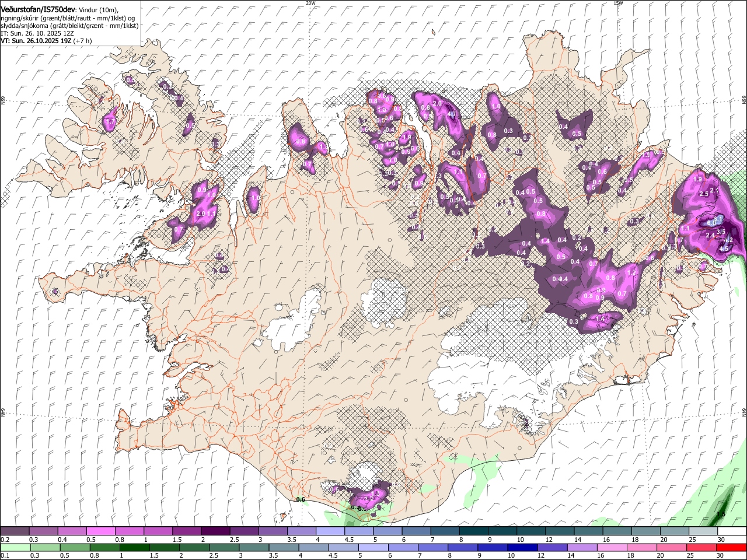Click the 1.5 rain value in the green offshore band

pos(721,514)
